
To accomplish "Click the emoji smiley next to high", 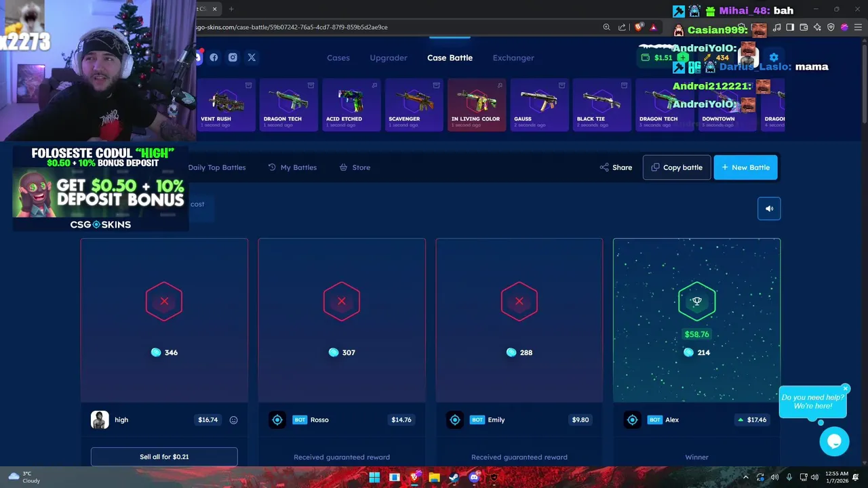I will (233, 420).
